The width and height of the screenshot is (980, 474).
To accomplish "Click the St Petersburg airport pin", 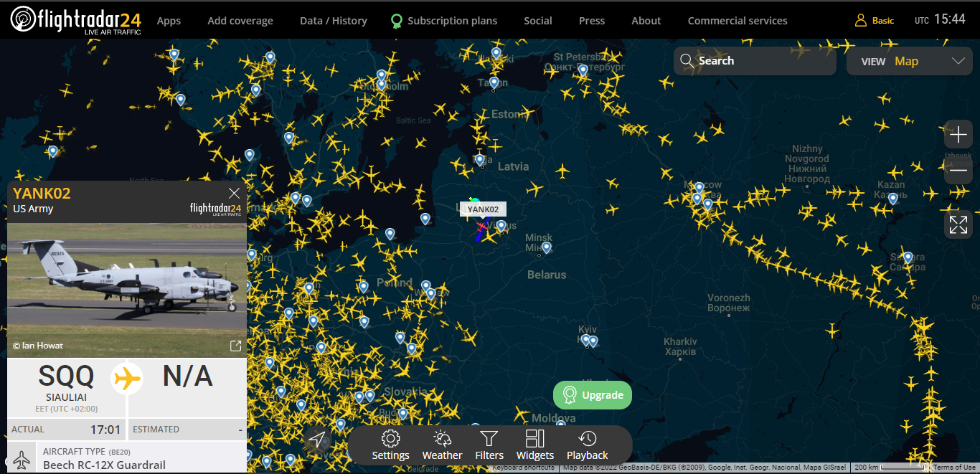I will 583,70.
